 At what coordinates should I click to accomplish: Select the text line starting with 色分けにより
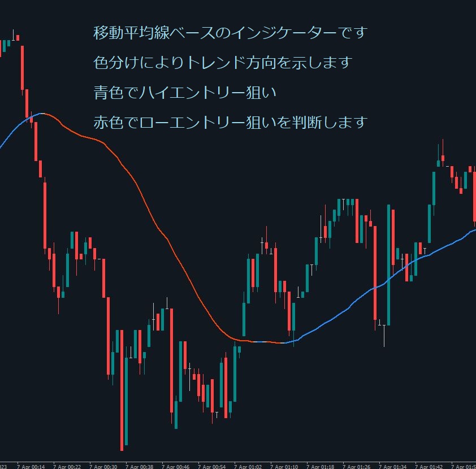point(223,62)
